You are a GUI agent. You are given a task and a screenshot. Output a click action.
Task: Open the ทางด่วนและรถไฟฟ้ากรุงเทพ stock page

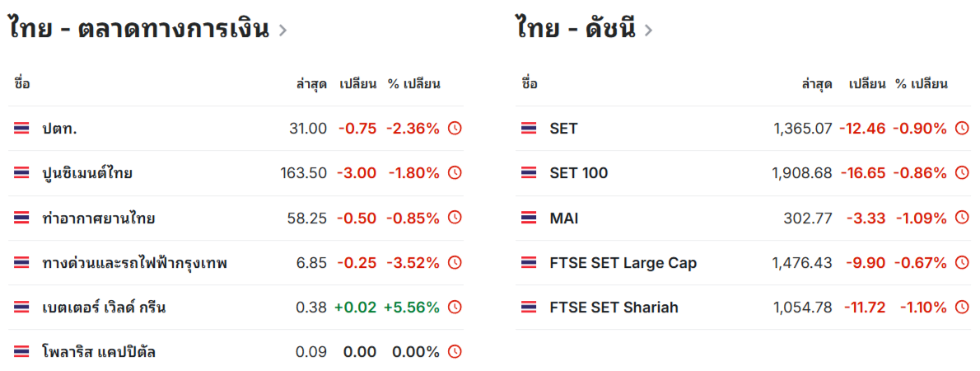(x=134, y=263)
